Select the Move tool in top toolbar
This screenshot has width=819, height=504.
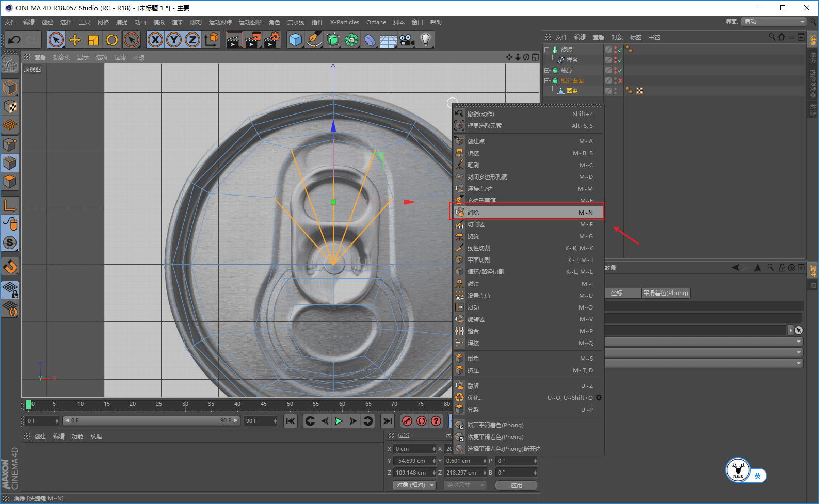click(75, 40)
